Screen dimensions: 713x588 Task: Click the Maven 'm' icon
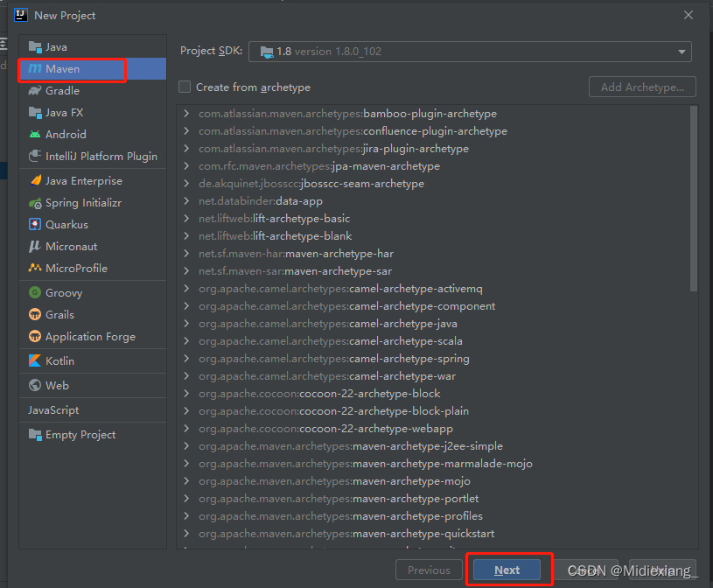35,68
